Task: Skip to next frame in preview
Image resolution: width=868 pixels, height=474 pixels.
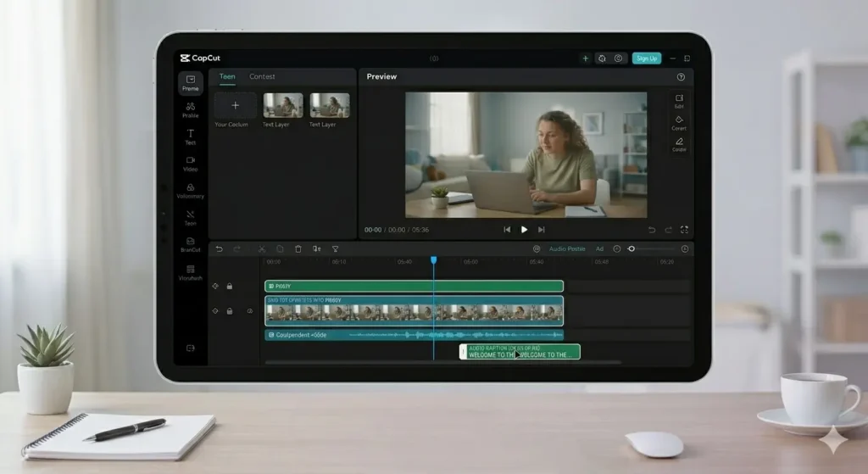Action: point(542,230)
